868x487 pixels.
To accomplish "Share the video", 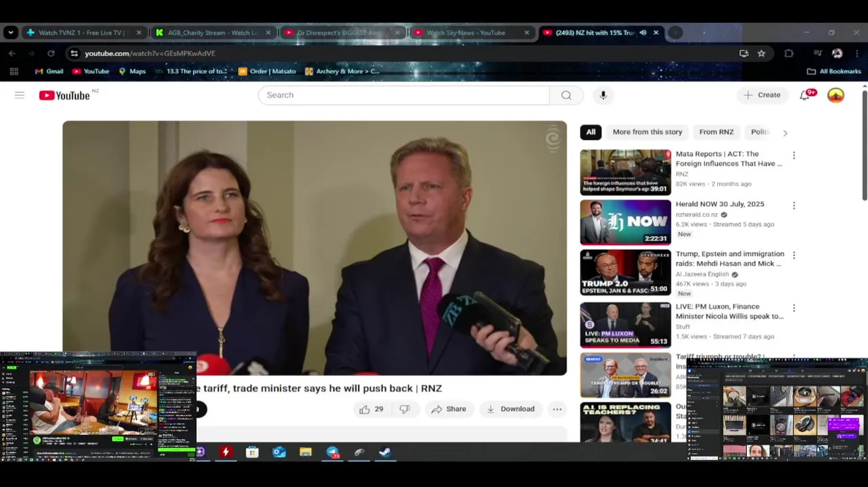I will point(449,409).
